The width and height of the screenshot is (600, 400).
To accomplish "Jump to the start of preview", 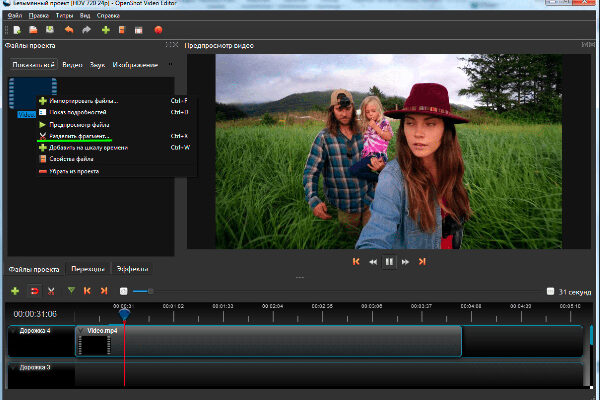I will click(x=356, y=261).
